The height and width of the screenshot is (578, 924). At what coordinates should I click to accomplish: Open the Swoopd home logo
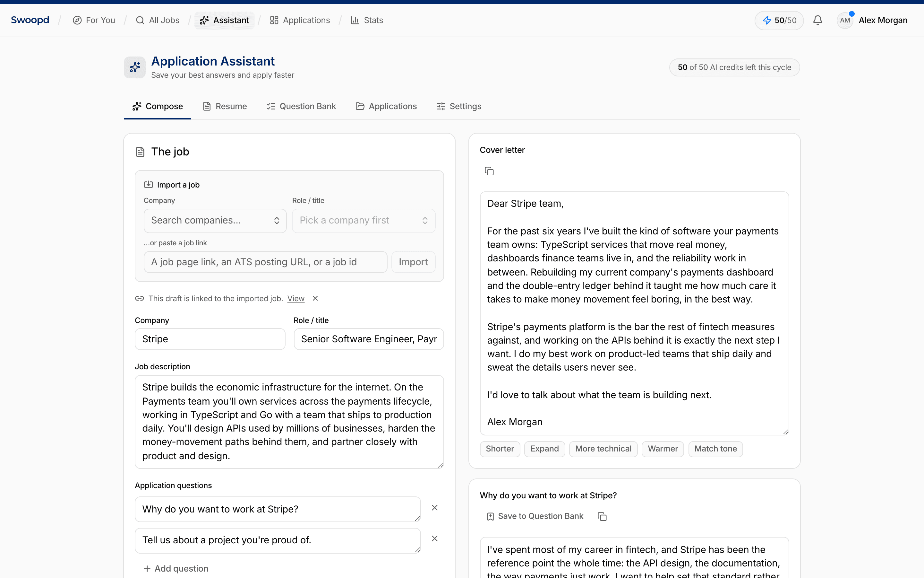tap(30, 20)
